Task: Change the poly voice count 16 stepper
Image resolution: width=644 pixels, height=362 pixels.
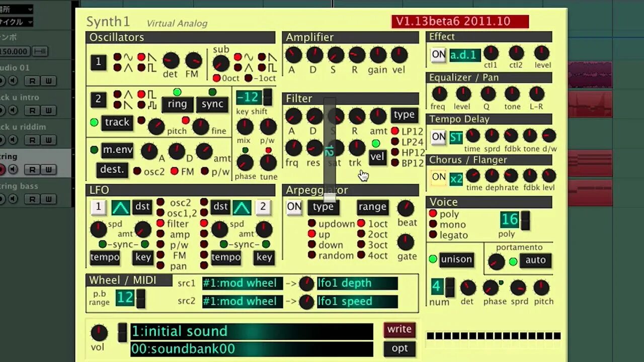Action: (x=525, y=220)
